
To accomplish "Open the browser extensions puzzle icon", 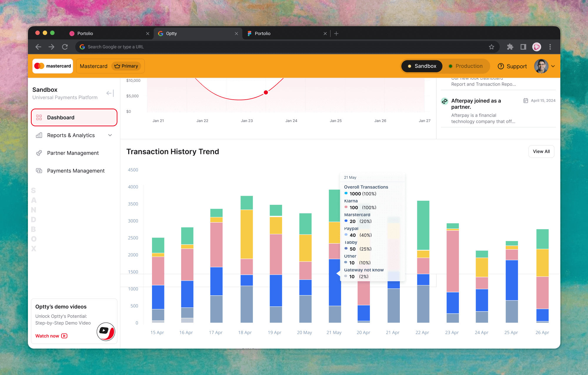I will click(510, 47).
